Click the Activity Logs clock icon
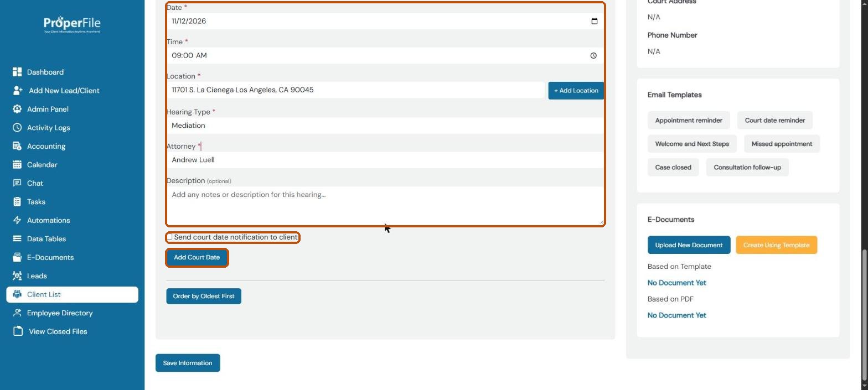 (x=17, y=128)
